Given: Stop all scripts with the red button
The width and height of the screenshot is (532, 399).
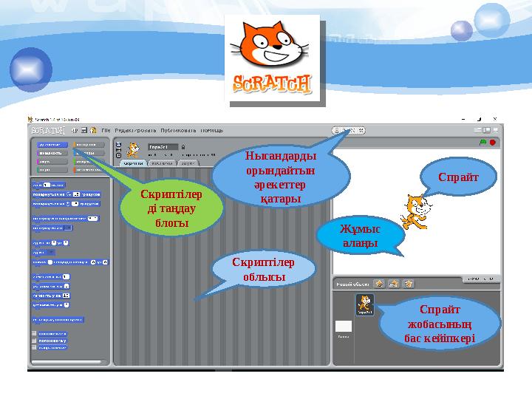Looking at the screenshot, I should click(493, 143).
